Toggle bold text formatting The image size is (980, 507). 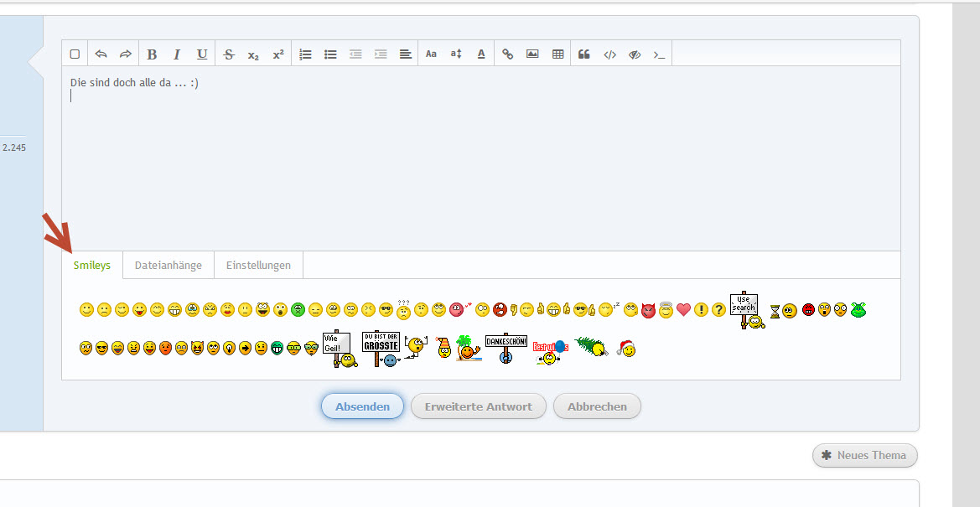click(x=152, y=54)
